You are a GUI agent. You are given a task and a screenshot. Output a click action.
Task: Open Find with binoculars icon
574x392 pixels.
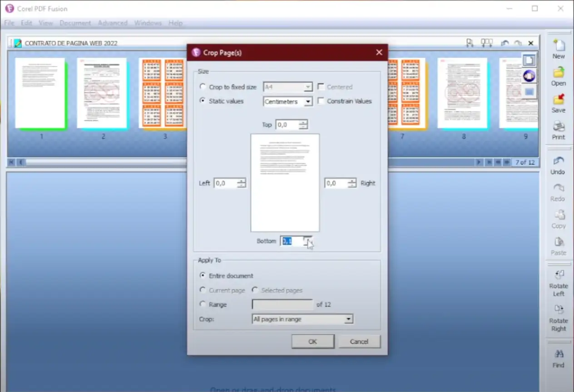pos(558,354)
